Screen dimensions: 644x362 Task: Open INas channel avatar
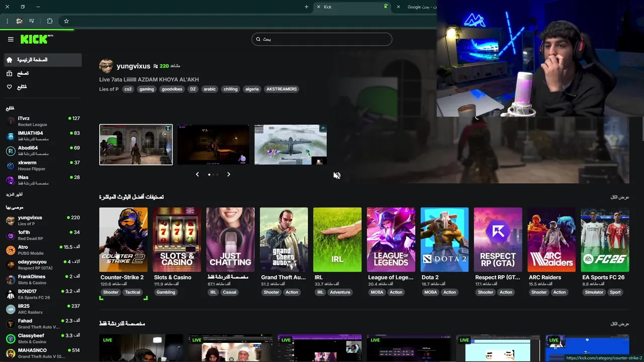(x=11, y=180)
